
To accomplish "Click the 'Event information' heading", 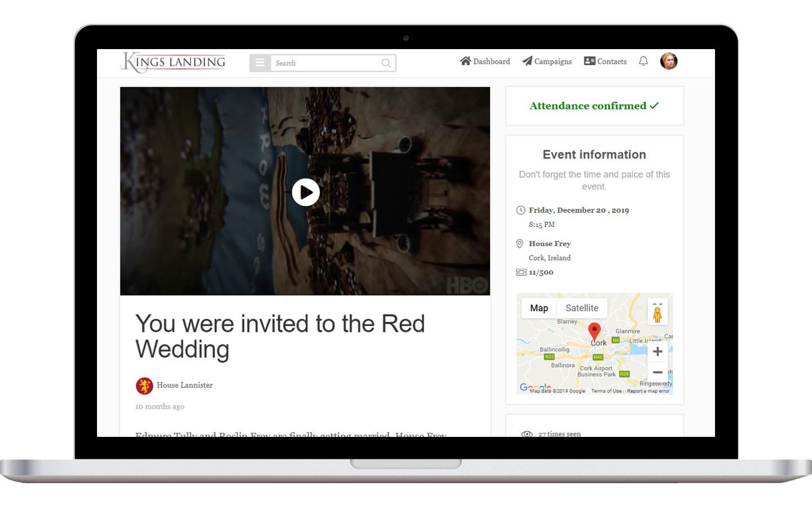I will pos(594,155).
